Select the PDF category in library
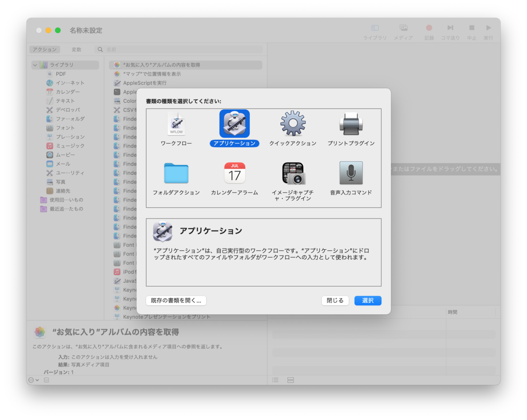This screenshot has height=420, width=527. point(61,74)
